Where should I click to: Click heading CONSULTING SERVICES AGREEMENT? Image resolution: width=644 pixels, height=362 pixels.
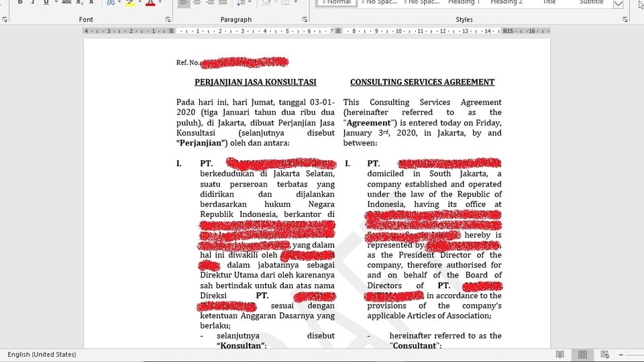pos(422,82)
